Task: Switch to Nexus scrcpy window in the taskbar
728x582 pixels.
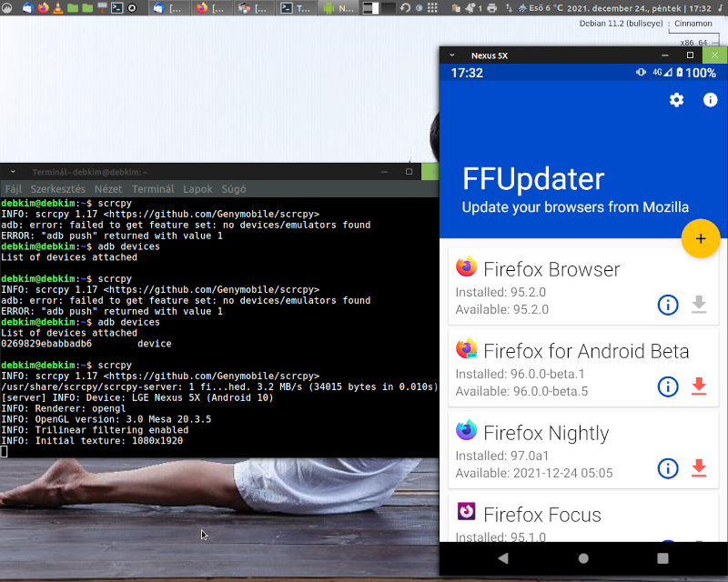Action: click(339, 8)
